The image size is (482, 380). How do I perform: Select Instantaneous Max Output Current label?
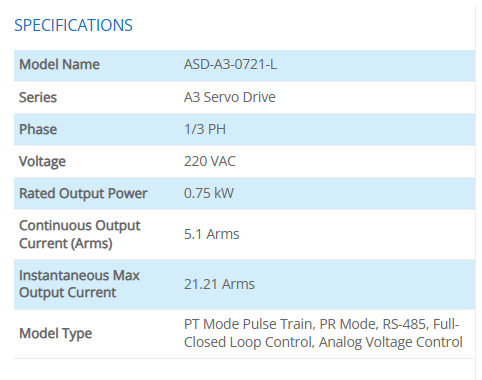click(x=79, y=284)
